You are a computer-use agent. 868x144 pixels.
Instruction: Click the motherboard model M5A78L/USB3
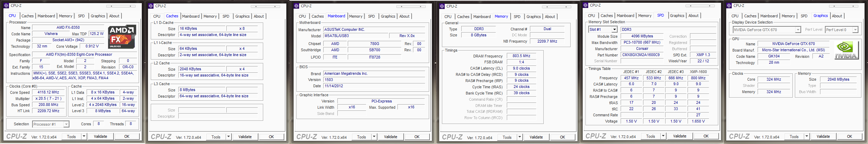(x=356, y=36)
